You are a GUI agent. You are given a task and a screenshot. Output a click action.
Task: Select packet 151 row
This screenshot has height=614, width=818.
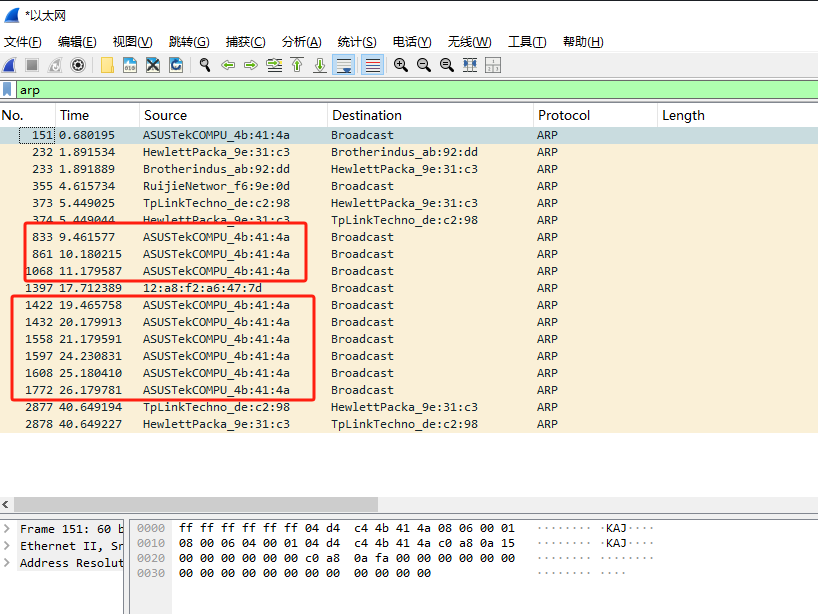(409, 135)
